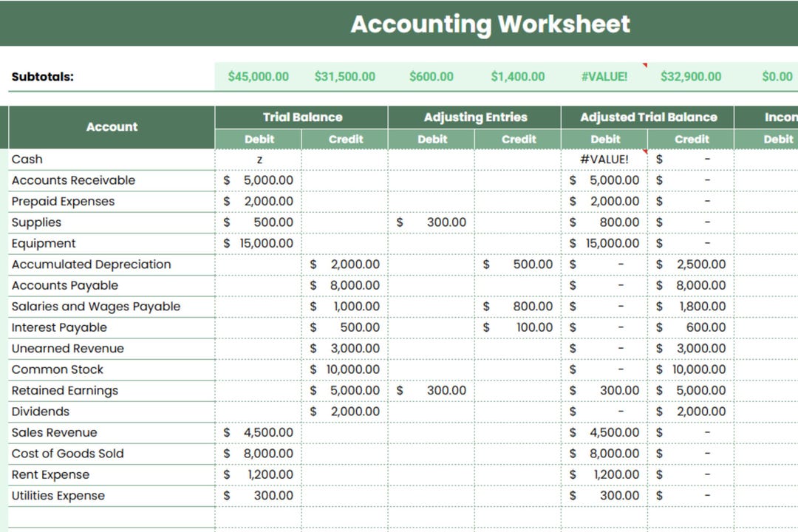Viewport: 798px width, 532px height.
Task: Select the Cash account row label
Action: (27, 160)
